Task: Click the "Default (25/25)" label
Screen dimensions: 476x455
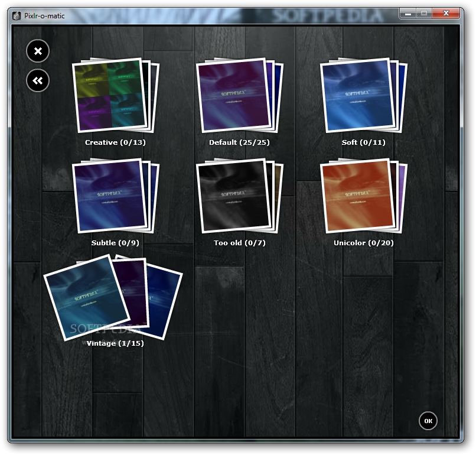Action: 240,142
